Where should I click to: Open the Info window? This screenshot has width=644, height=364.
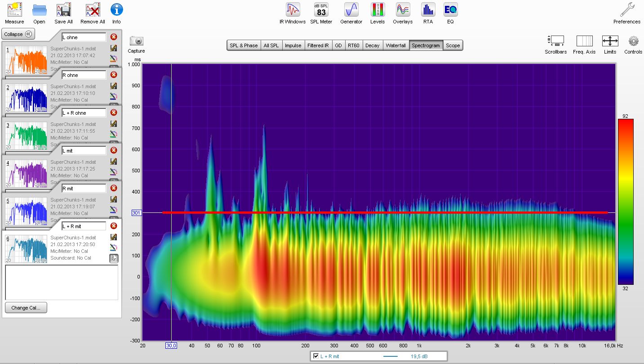click(x=116, y=13)
